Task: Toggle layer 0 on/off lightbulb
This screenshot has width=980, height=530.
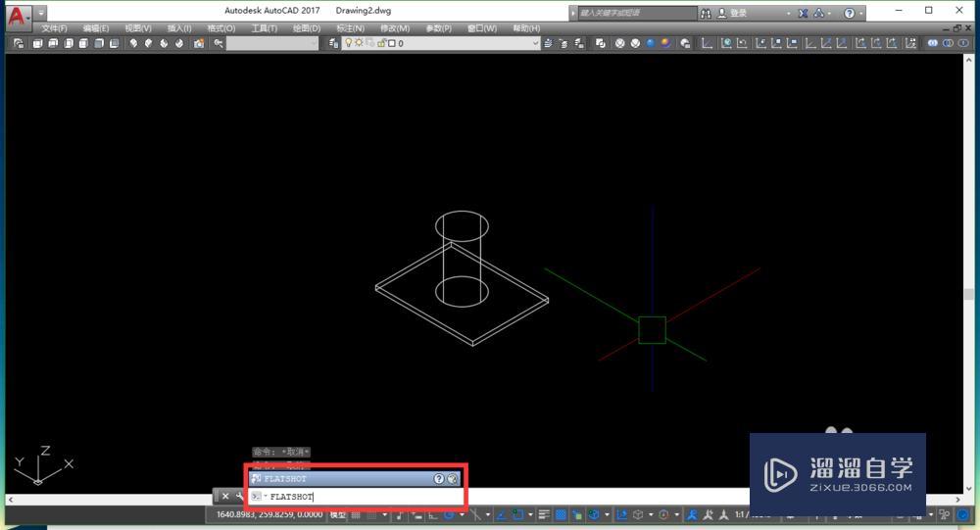Action: tap(349, 42)
